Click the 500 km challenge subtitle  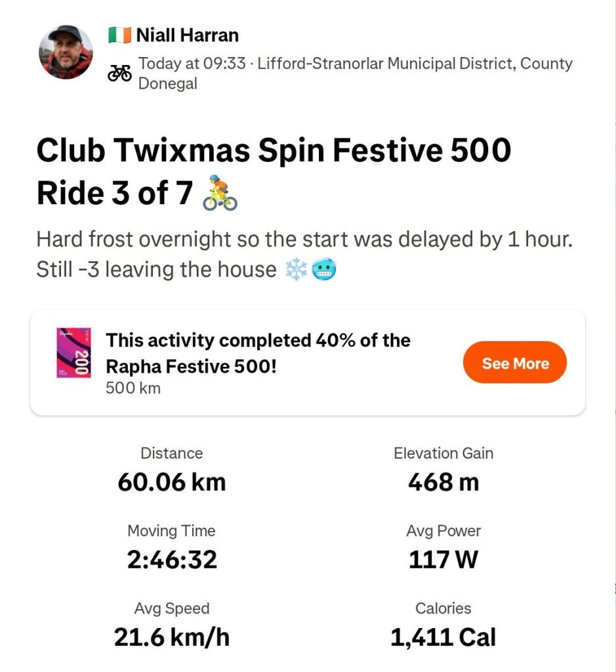[x=133, y=388]
